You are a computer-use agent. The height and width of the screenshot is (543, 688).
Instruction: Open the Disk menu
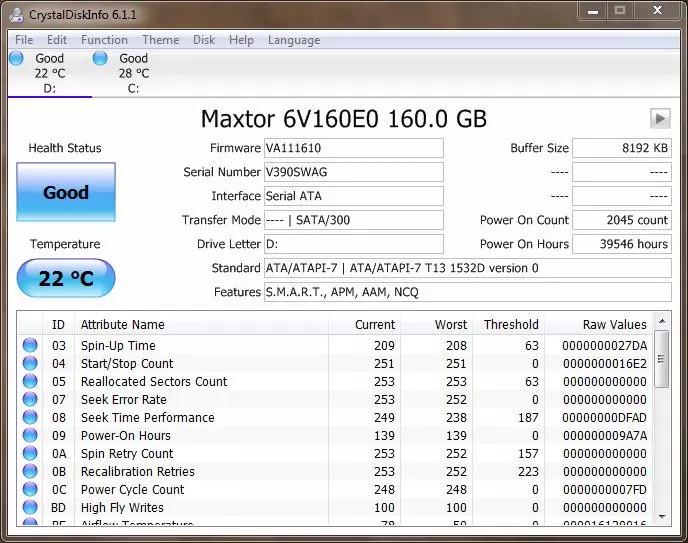204,40
